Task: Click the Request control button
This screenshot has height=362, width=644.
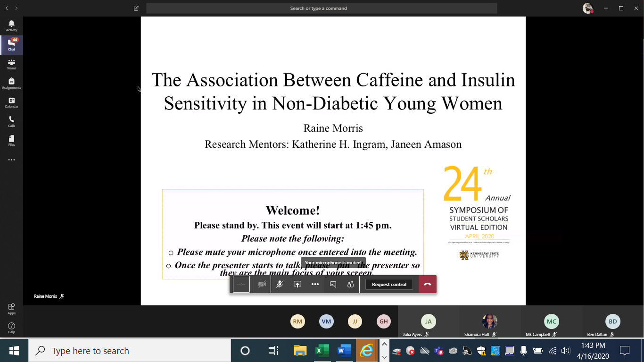Action: pyautogui.click(x=389, y=285)
